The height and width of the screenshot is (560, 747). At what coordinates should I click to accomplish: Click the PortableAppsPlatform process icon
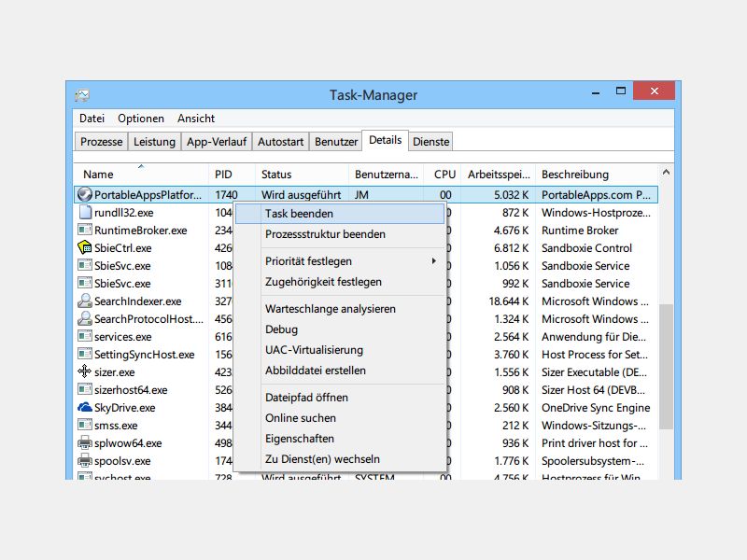pos(85,194)
